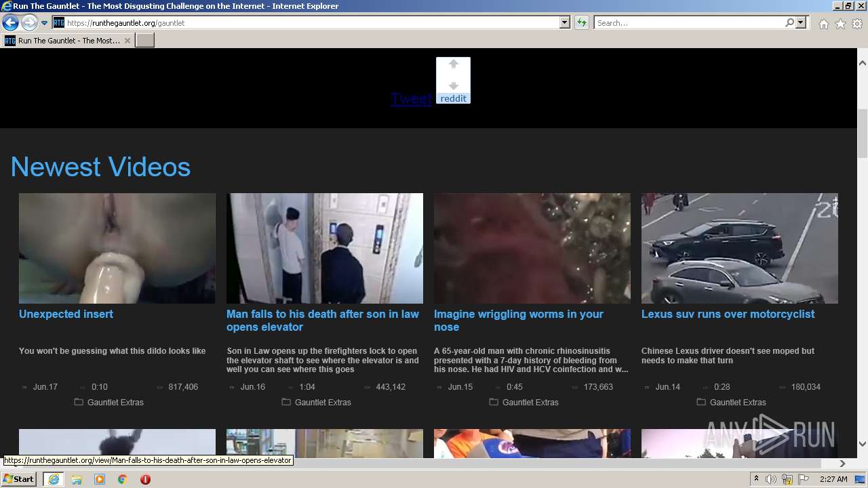Downvote with the reddit down arrow
868x488 pixels.
454,85
